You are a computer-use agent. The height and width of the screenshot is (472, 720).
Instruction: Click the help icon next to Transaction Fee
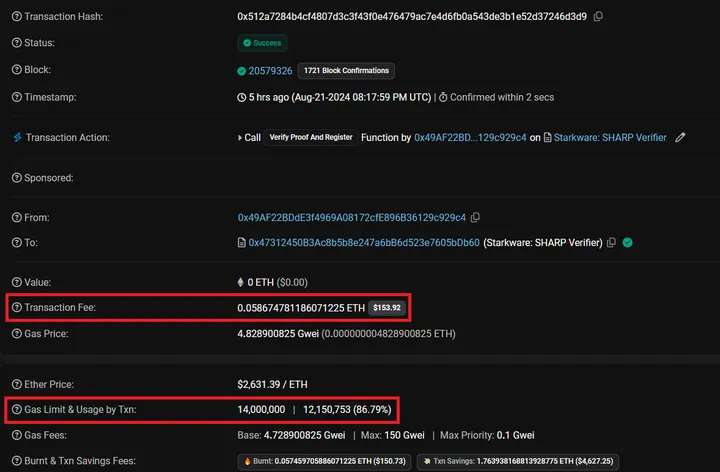tap(16, 307)
